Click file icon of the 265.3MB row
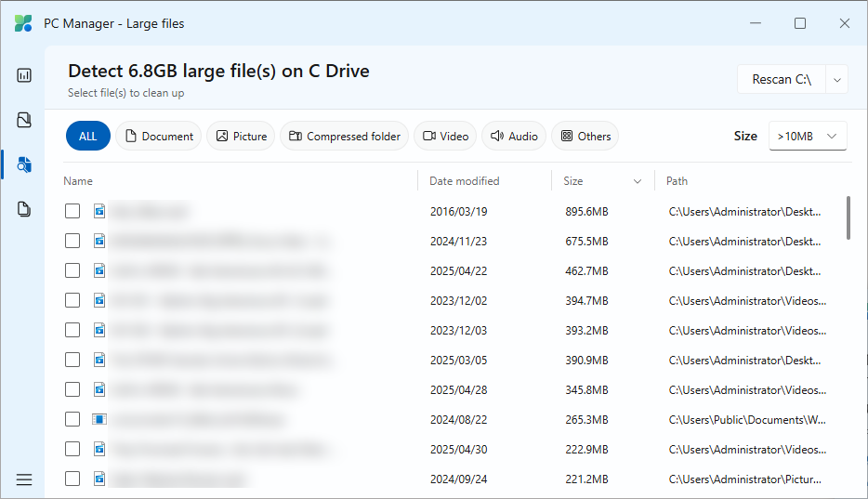 (99, 419)
